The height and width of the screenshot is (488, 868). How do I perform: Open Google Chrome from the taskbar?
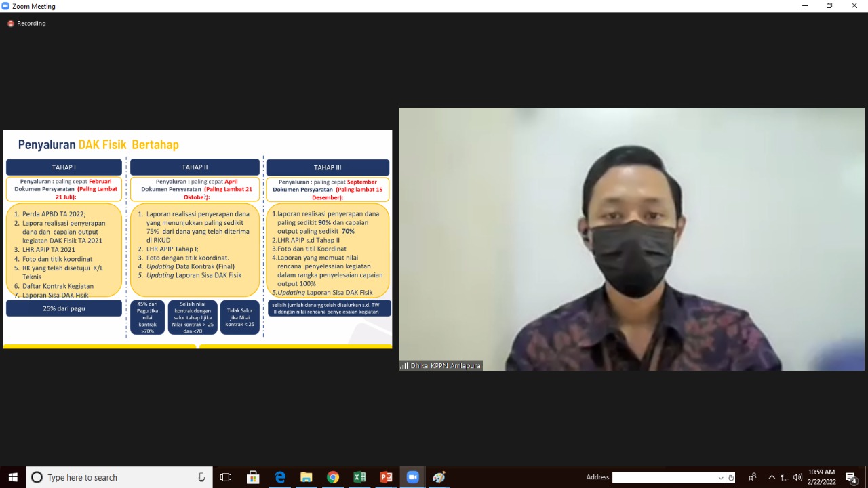[332, 477]
